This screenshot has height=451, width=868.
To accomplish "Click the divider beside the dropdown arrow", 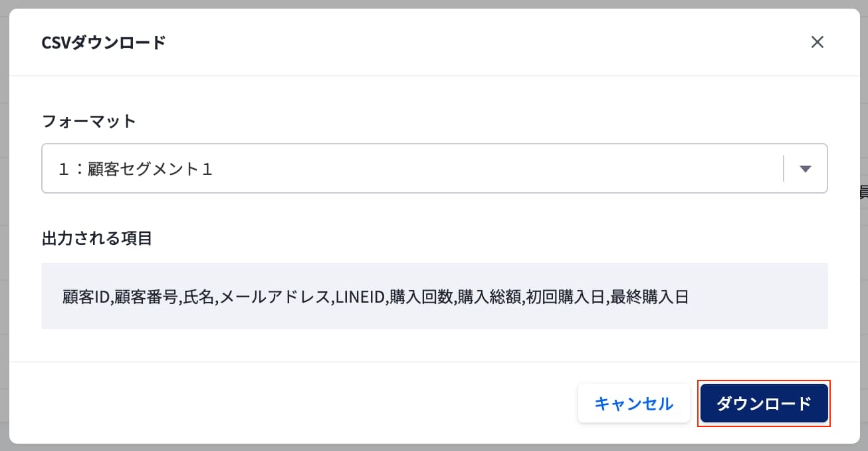I will coord(784,169).
